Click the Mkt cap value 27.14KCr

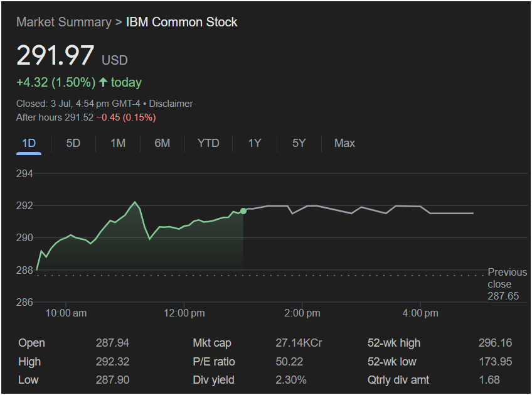click(299, 343)
